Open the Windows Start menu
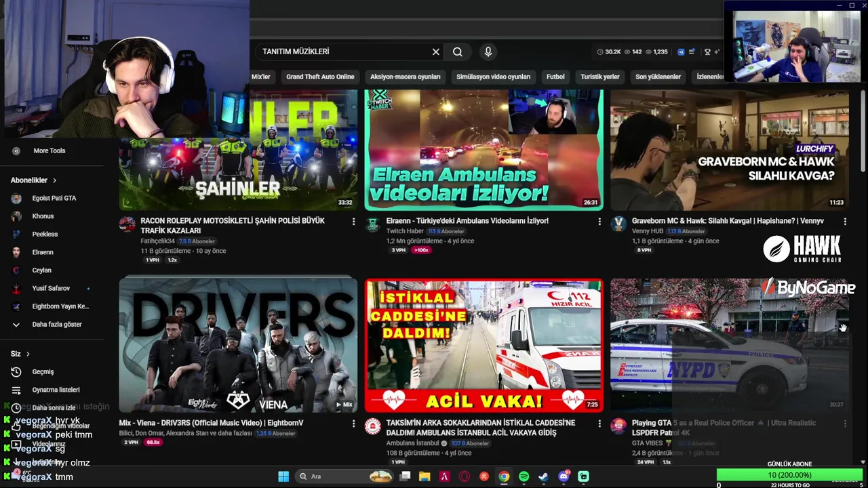 coord(283,476)
